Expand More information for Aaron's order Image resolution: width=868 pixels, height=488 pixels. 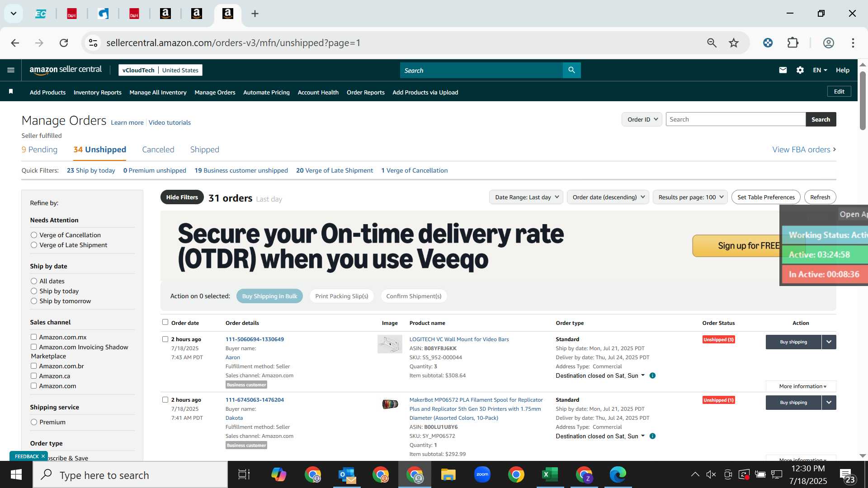[801, 386]
